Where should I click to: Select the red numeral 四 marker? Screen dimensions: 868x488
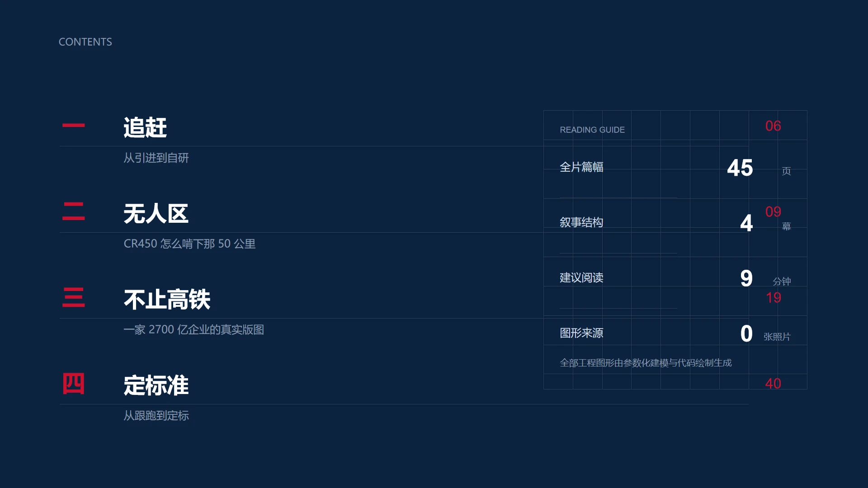pyautogui.click(x=73, y=384)
